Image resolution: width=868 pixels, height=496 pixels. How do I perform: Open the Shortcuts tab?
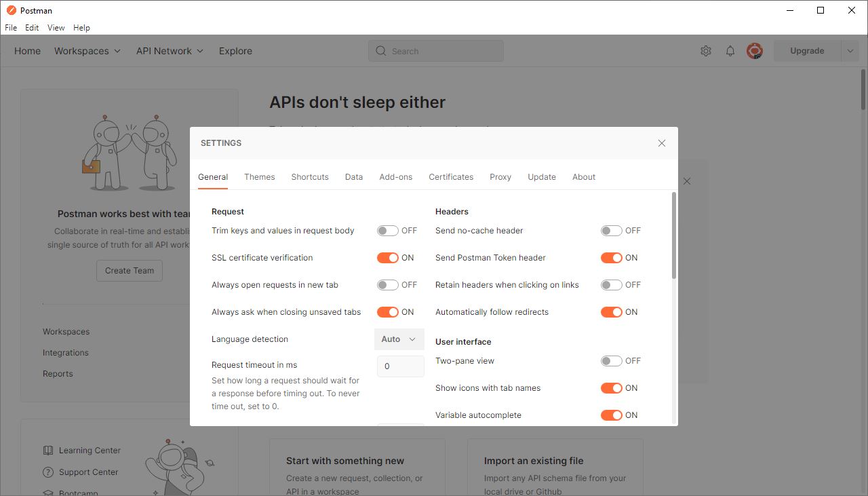310,177
